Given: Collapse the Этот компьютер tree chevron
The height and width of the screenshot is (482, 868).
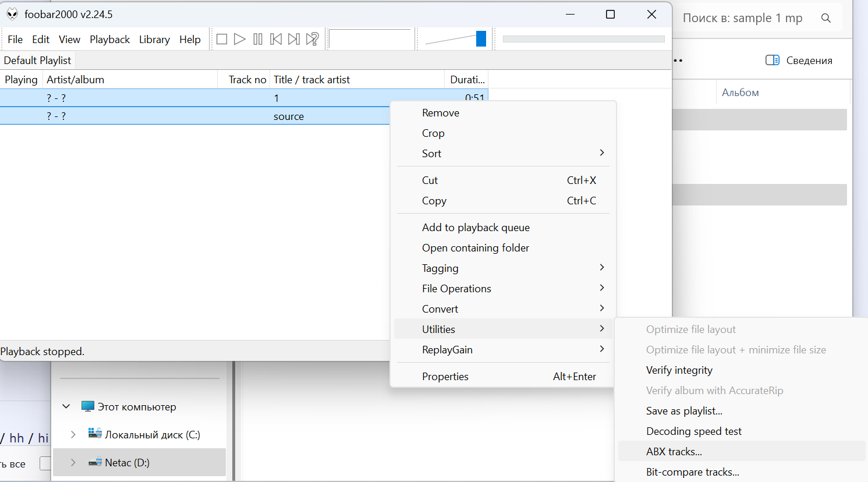Looking at the screenshot, I should pyautogui.click(x=66, y=406).
